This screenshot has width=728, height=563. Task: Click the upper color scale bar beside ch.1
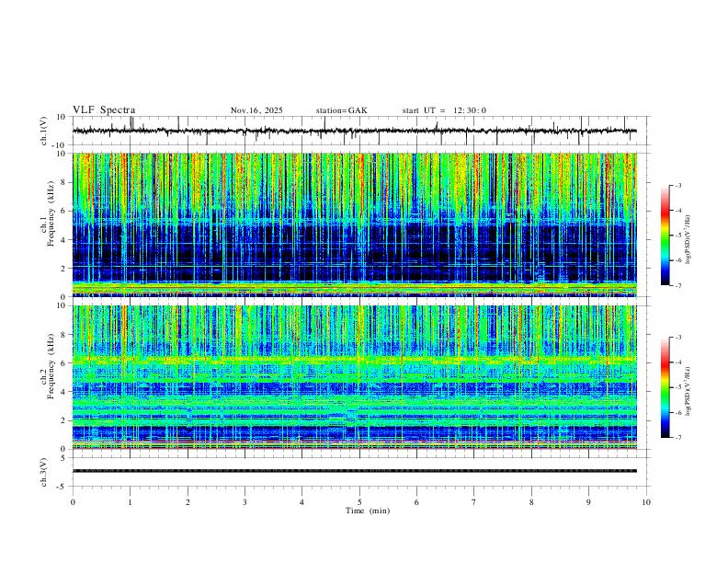(x=665, y=236)
